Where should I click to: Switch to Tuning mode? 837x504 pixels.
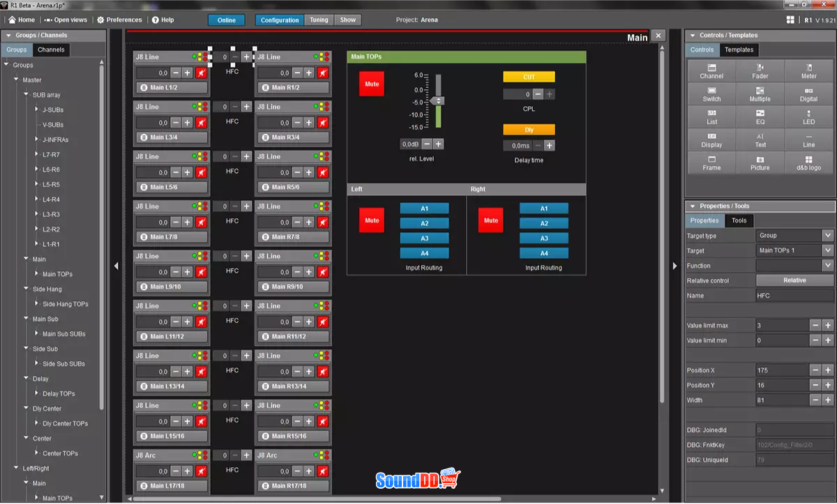pos(319,20)
